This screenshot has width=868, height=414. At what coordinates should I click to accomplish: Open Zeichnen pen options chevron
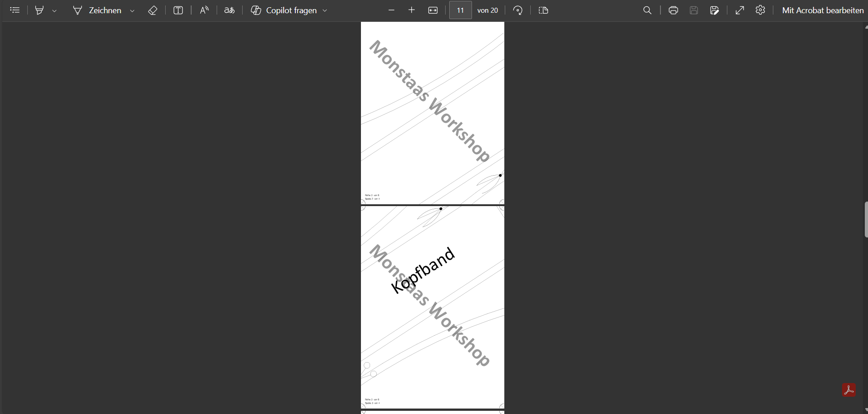132,10
